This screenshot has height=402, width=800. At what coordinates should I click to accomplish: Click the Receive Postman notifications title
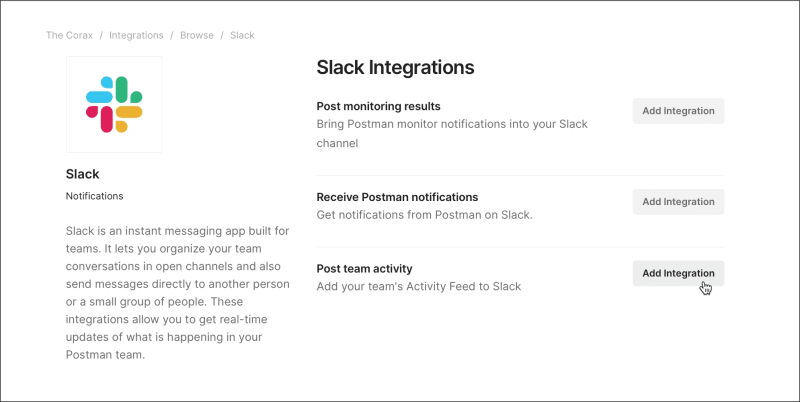pyautogui.click(x=397, y=197)
